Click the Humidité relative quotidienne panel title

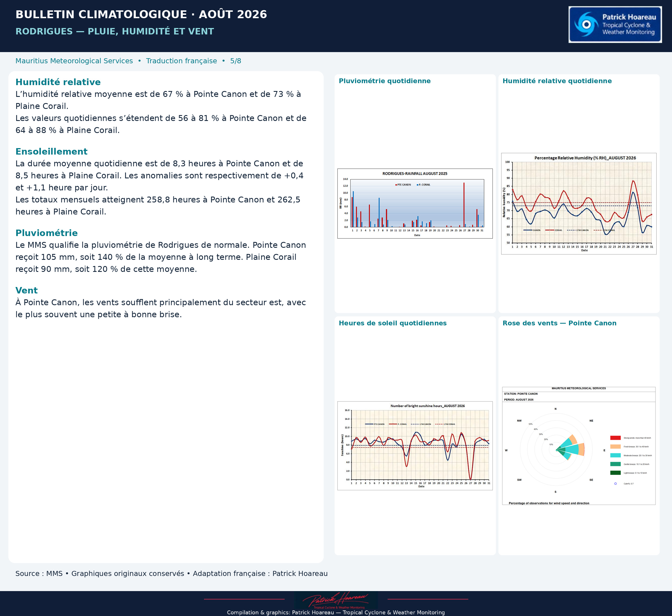557,81
